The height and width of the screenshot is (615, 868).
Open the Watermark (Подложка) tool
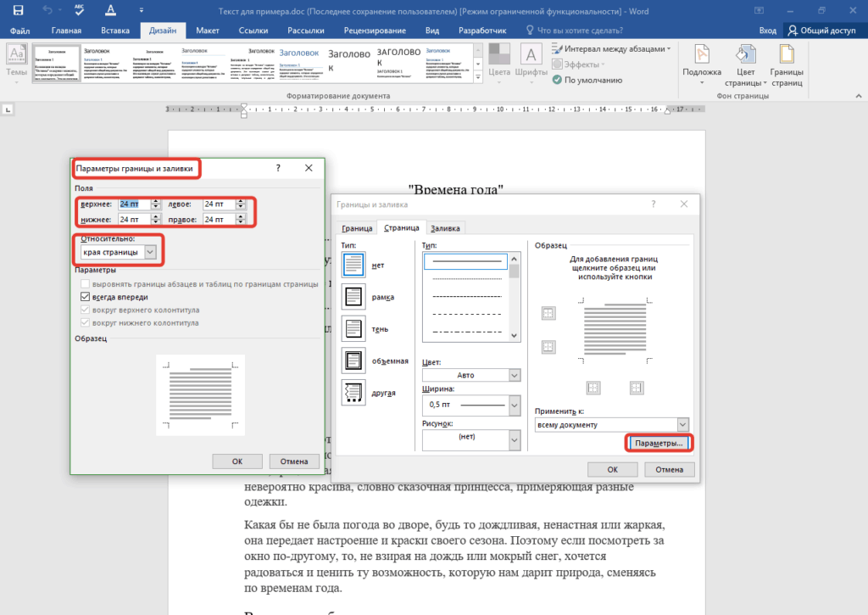point(702,60)
